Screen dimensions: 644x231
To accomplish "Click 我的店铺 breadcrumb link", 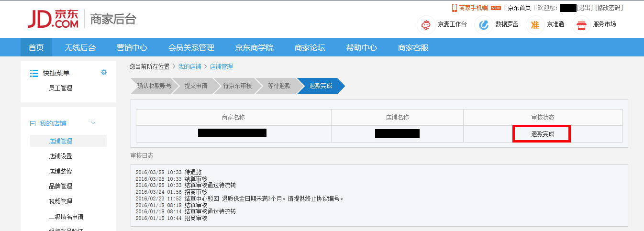I will point(190,66).
